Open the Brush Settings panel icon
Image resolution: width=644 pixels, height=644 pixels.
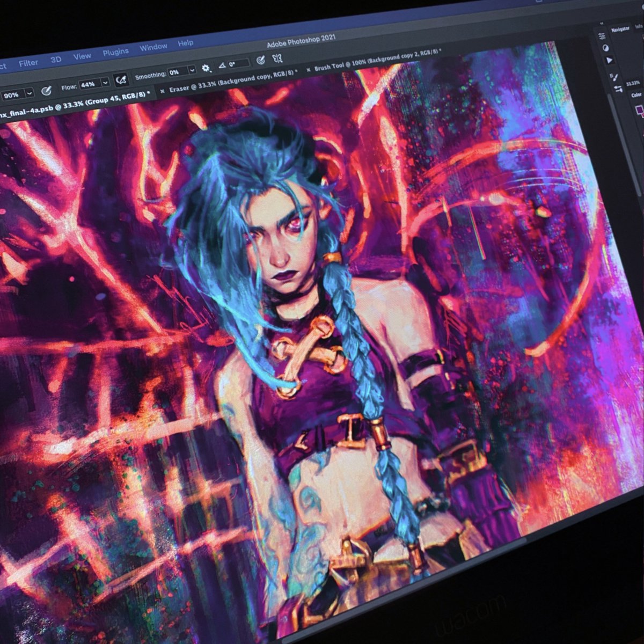tap(614, 77)
